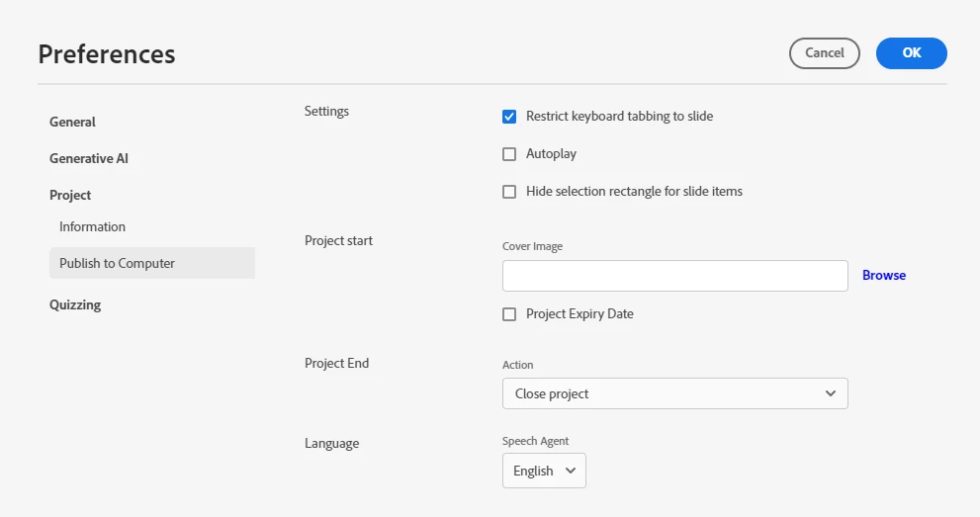Click Browse to choose a cover image
This screenshot has height=517, width=980.
point(884,276)
